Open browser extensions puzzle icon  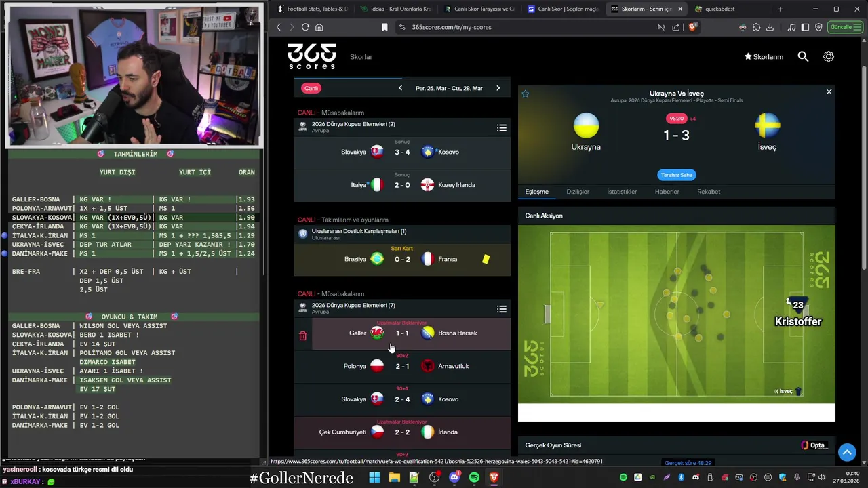coord(756,27)
